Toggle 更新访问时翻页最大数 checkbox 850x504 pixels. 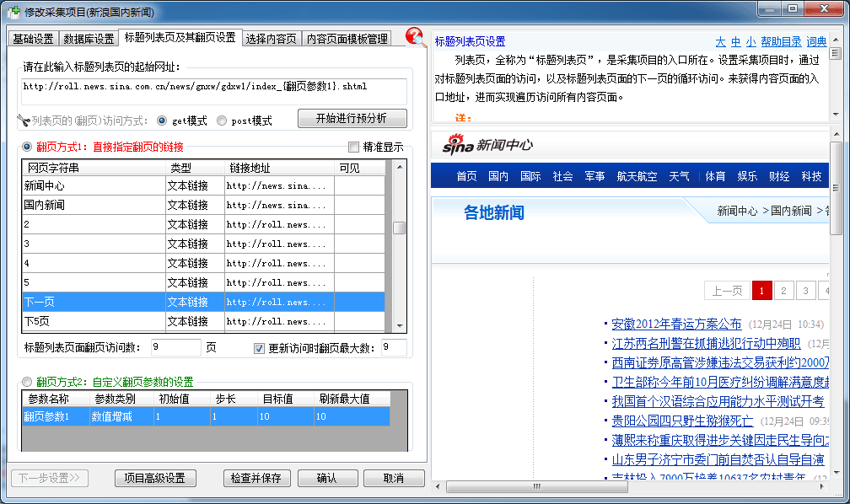[x=260, y=348]
